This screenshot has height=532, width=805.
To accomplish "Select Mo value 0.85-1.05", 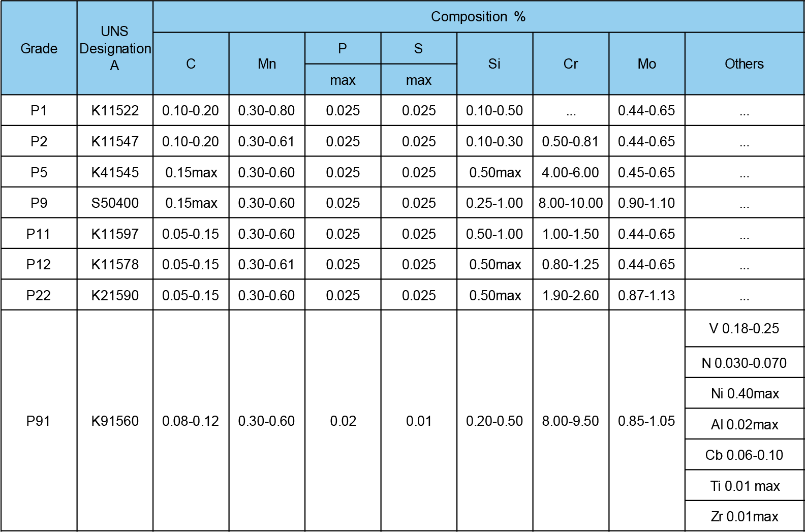I will coord(647,421).
